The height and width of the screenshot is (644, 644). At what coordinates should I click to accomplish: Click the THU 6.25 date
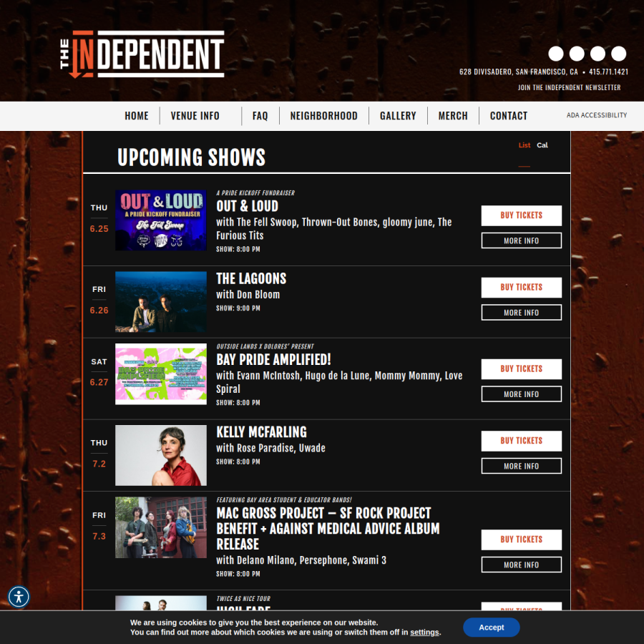click(99, 218)
